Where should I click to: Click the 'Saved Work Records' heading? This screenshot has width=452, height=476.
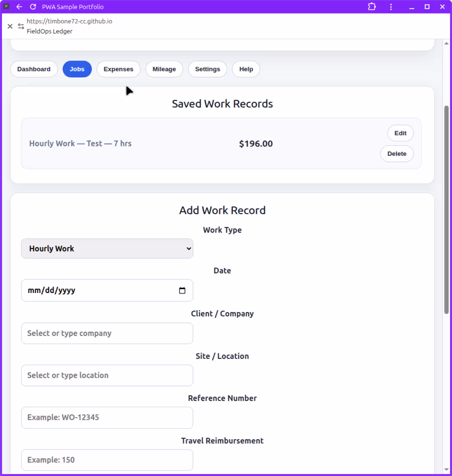coord(222,104)
